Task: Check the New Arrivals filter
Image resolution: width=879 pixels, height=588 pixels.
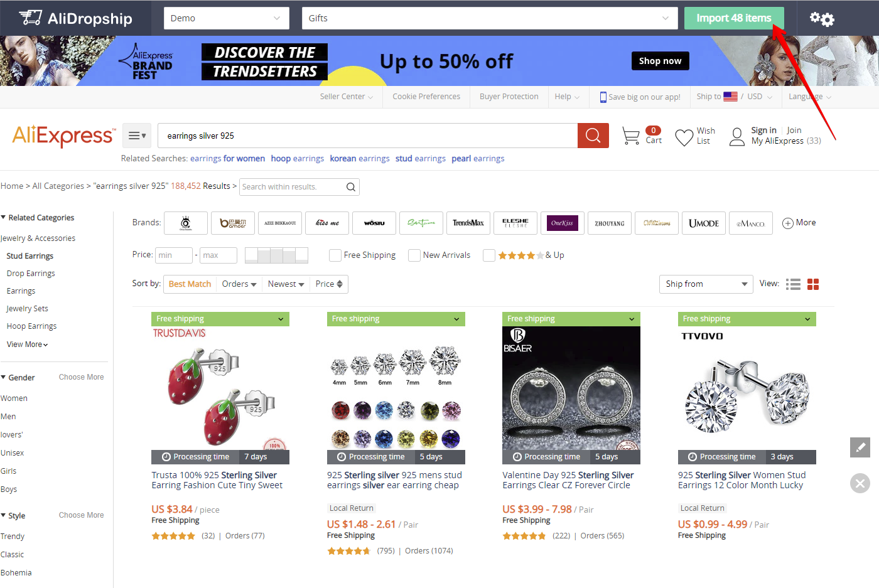Action: coord(414,255)
